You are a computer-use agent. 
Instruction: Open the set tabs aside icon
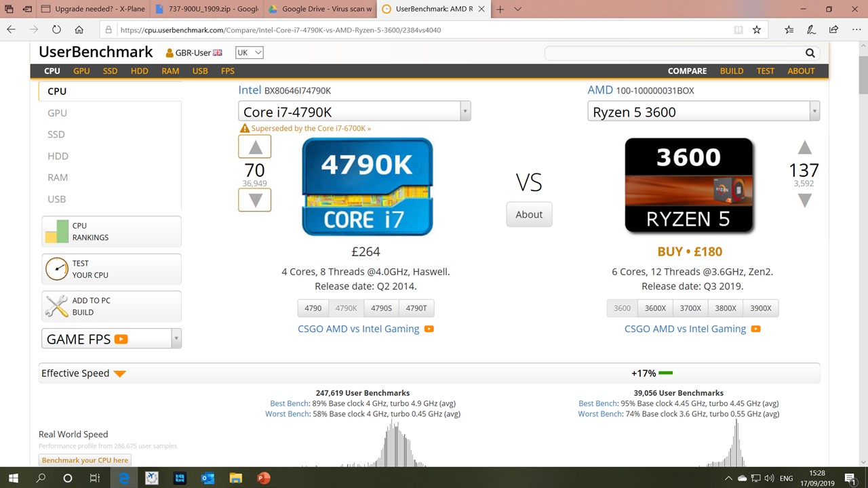point(27,9)
